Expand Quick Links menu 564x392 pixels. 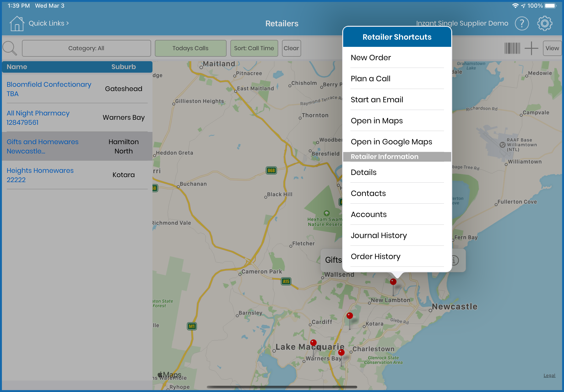[x=49, y=23]
